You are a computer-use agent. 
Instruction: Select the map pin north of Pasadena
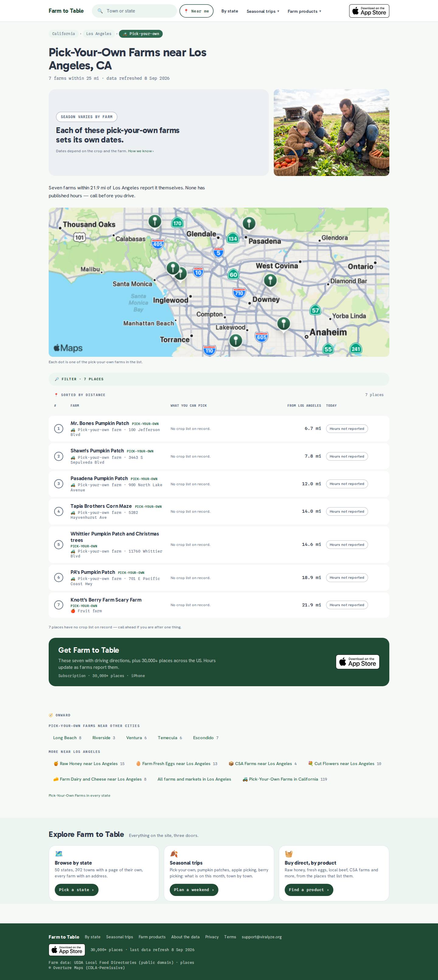tap(249, 224)
